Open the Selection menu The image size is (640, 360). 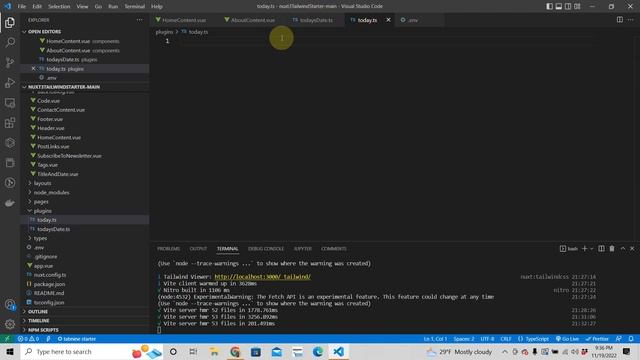59,7
